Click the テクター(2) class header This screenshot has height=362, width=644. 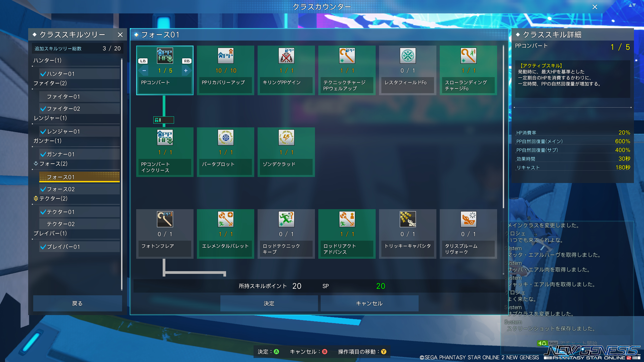pyautogui.click(x=50, y=198)
